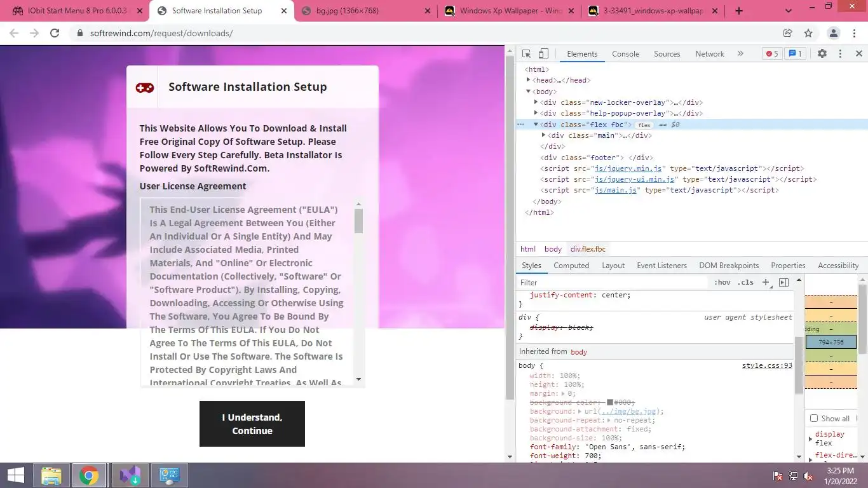Open the 1 issue message badge
This screenshot has height=488, width=868.
[795, 54]
